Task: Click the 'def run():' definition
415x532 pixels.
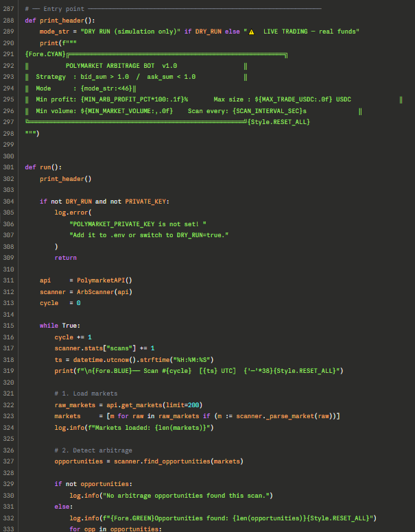Action: (x=43, y=167)
